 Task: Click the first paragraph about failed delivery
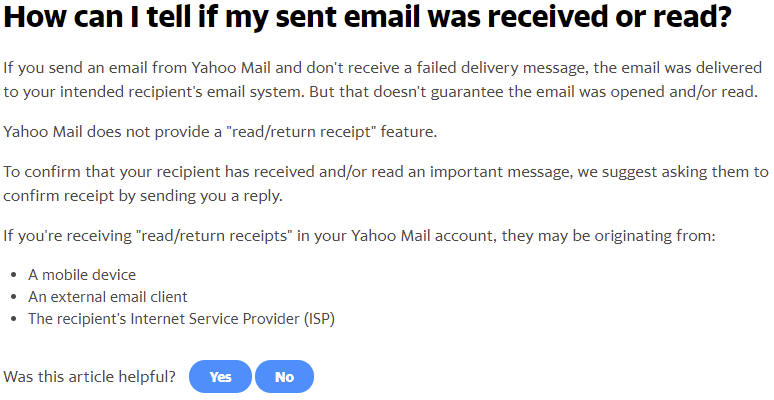[x=383, y=80]
